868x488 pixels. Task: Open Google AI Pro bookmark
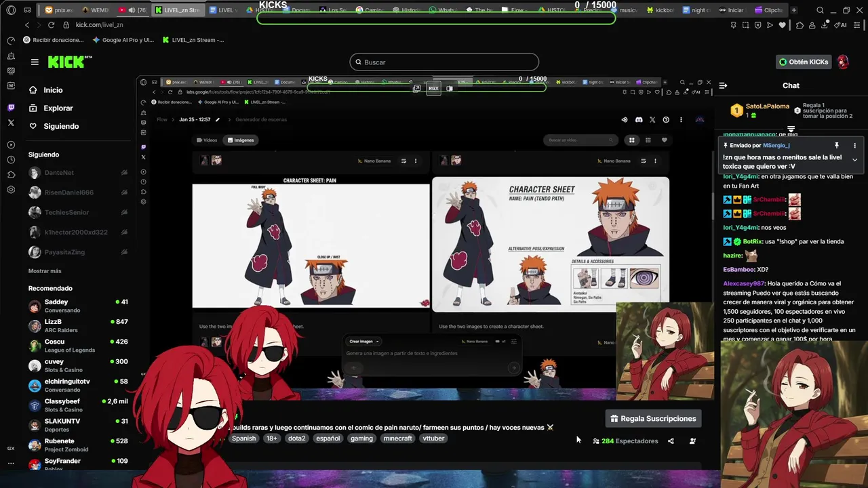tap(123, 40)
